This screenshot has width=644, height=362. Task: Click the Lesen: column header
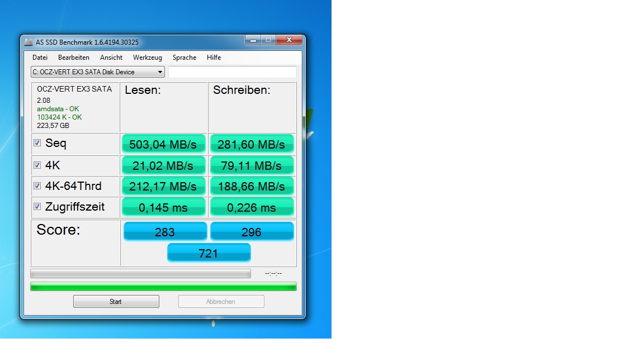143,90
